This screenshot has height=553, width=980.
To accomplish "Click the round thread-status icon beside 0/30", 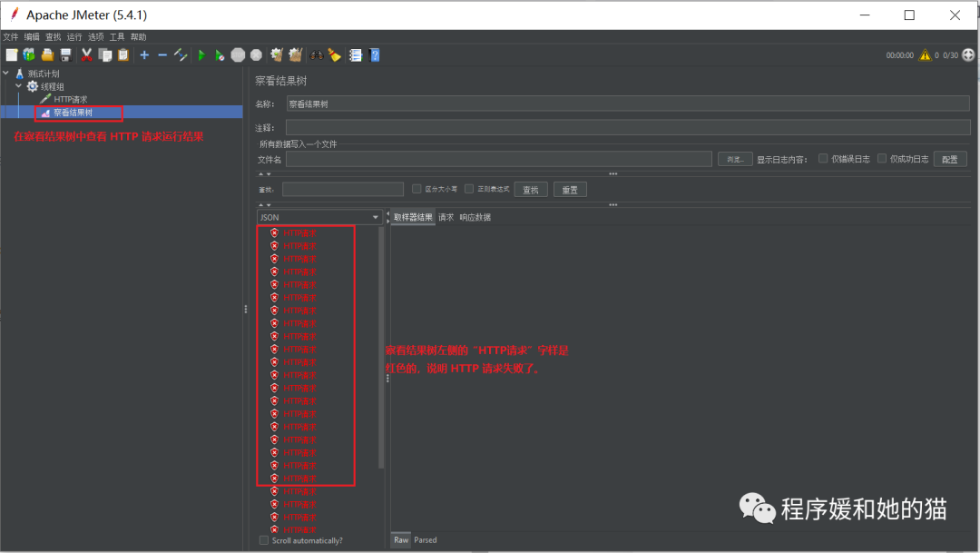I will (x=968, y=55).
